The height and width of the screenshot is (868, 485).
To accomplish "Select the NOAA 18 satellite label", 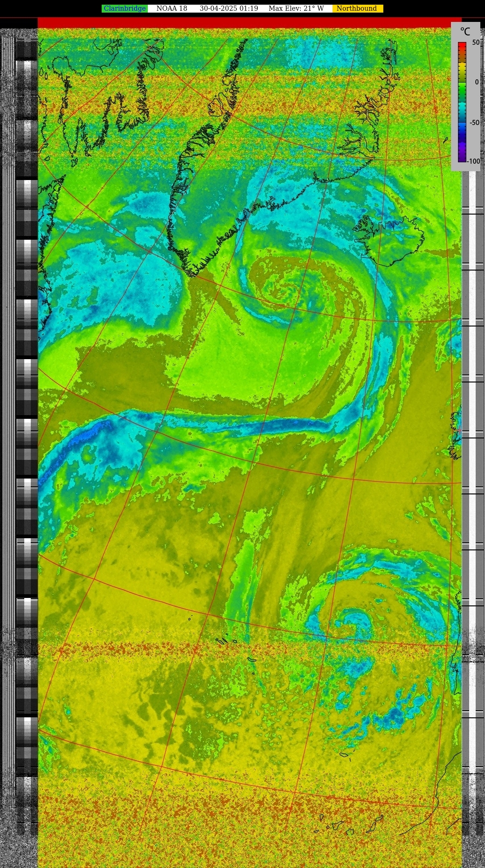I will pyautogui.click(x=172, y=8).
